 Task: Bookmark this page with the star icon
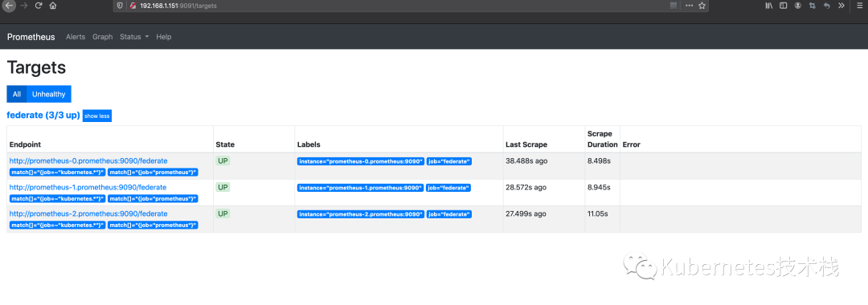click(x=702, y=6)
